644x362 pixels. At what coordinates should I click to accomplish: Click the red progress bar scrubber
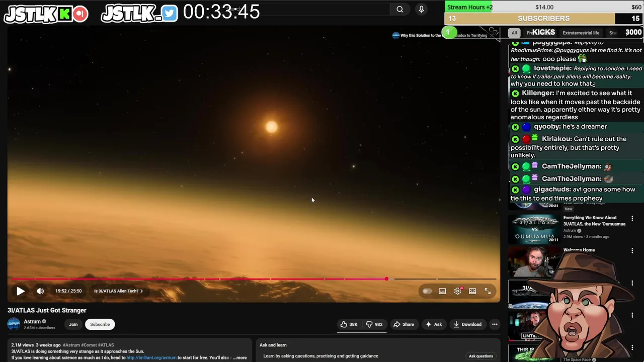point(386,279)
